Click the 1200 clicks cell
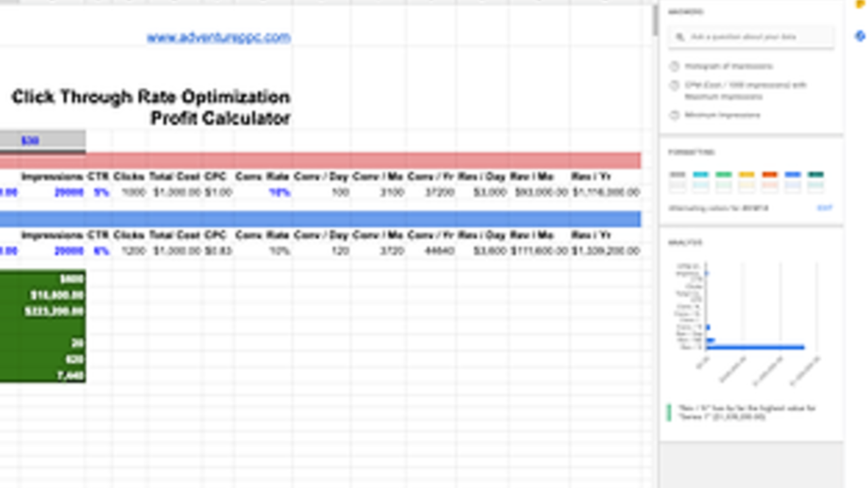 tap(133, 251)
